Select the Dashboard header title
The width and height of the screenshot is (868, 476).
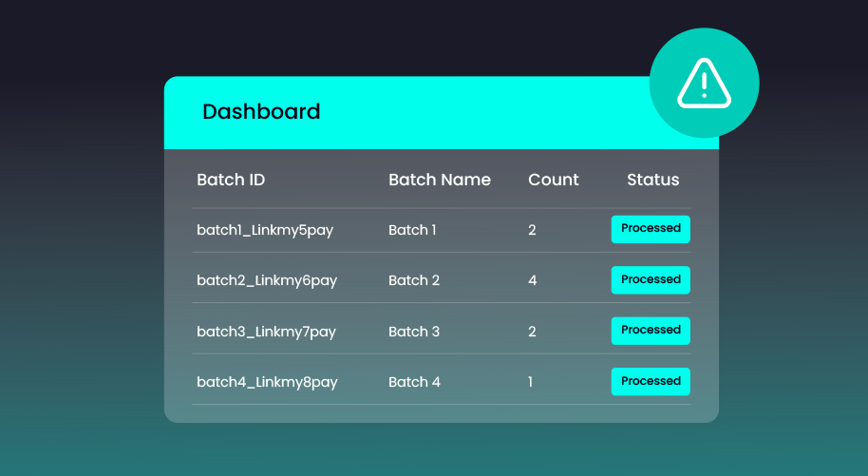pos(261,112)
